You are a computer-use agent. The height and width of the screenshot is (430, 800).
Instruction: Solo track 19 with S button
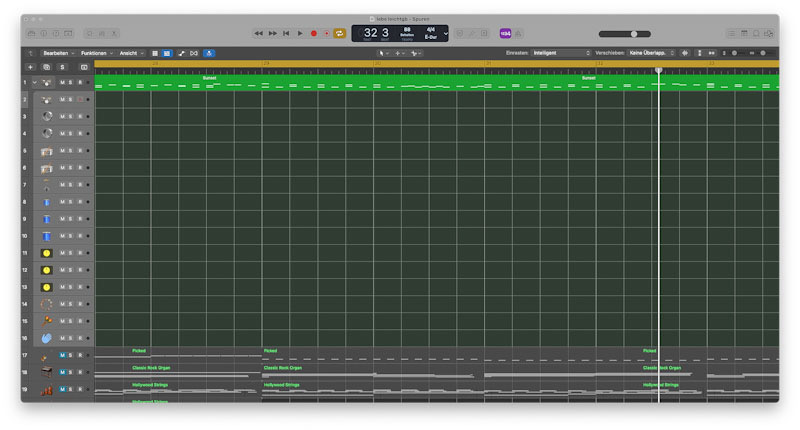[70, 389]
